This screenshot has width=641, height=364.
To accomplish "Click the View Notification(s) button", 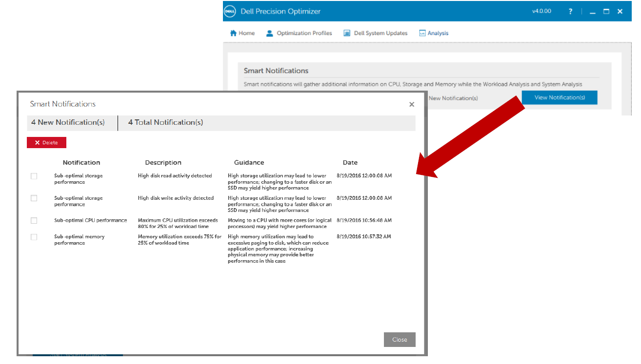I will point(560,97).
